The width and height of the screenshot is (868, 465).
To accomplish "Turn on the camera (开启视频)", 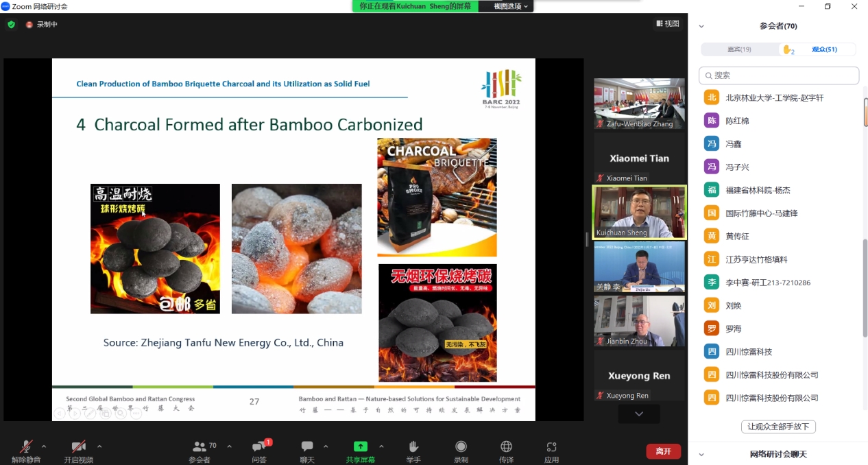I will (x=78, y=447).
